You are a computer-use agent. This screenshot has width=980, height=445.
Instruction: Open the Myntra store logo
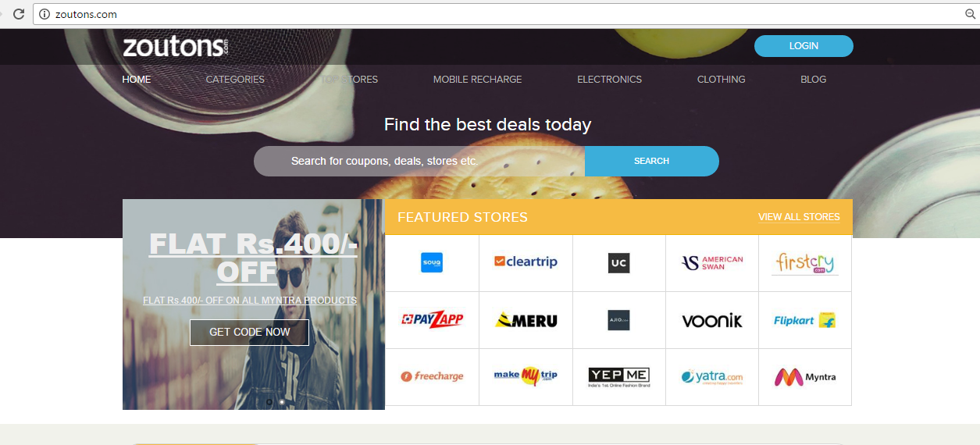pyautogui.click(x=805, y=377)
